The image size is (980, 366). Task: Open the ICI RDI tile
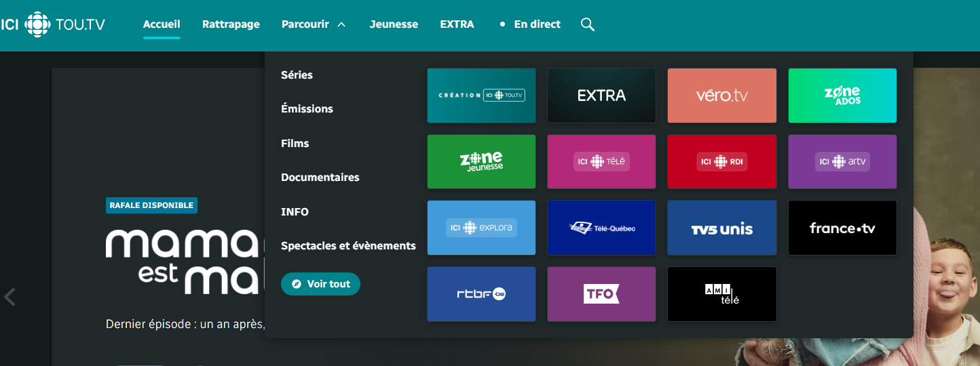point(722,161)
